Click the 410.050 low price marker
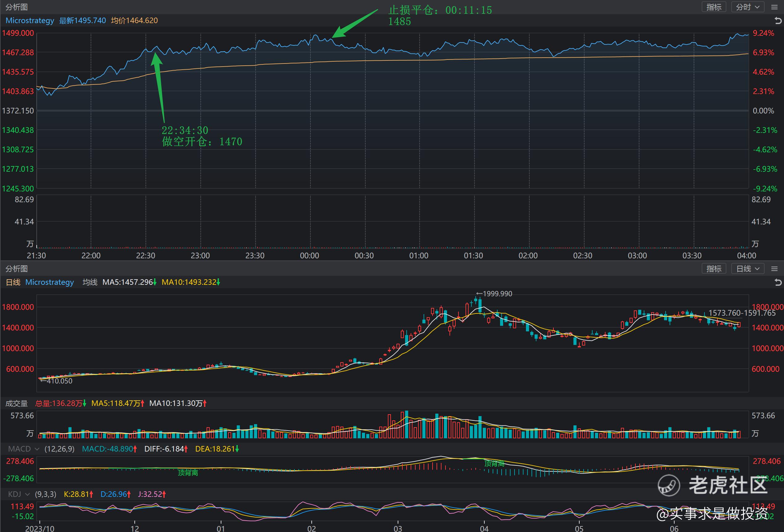 [56, 381]
